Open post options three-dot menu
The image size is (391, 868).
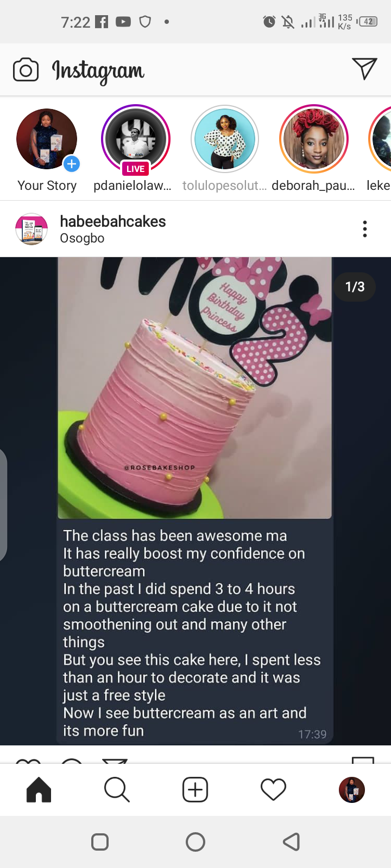pos(365,229)
